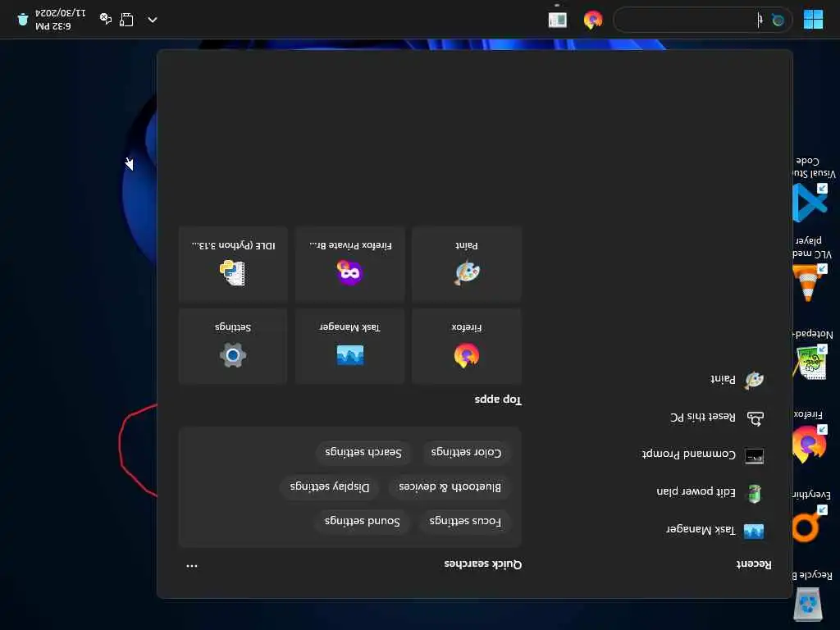Launch Paint tile in Top apps
The width and height of the screenshot is (840, 630).
(467, 264)
